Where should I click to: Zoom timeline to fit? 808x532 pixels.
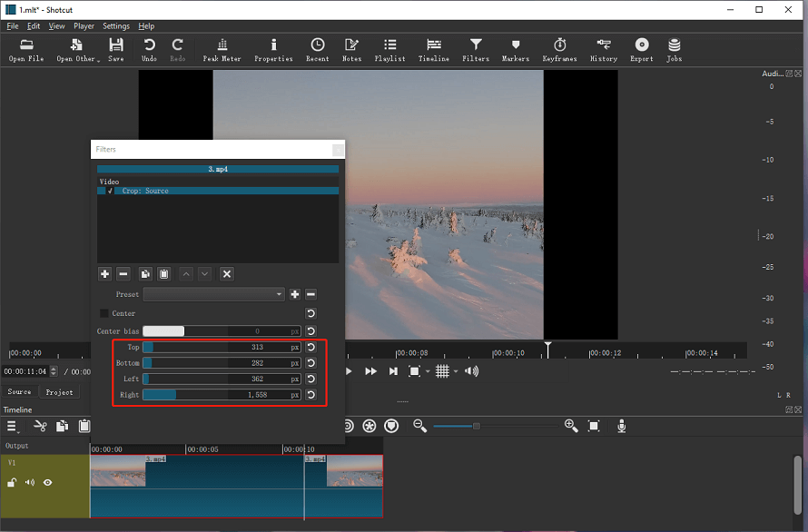tap(594, 426)
